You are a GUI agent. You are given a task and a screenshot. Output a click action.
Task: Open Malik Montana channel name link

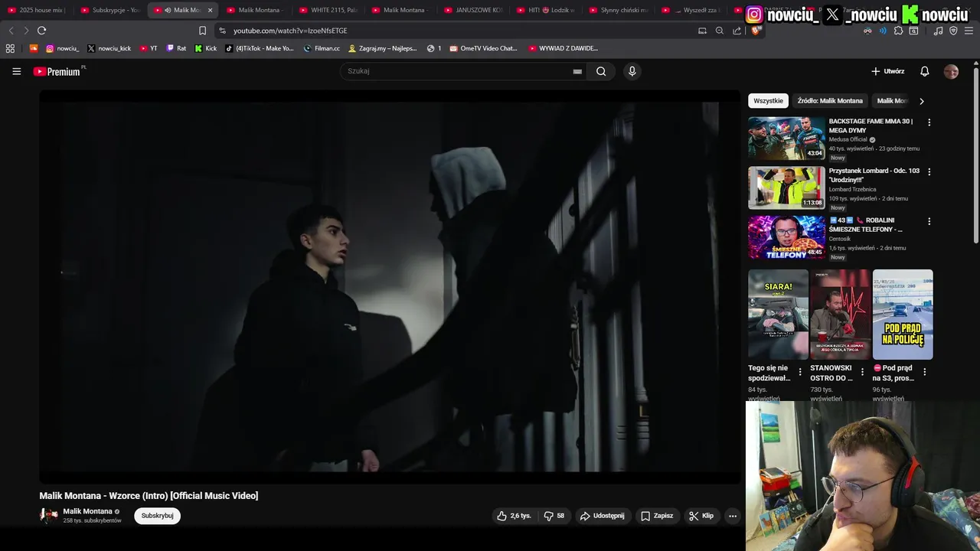pyautogui.click(x=87, y=511)
